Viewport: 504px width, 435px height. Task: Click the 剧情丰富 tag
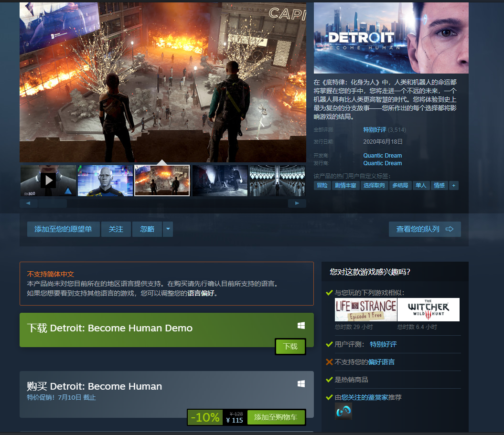coord(345,185)
